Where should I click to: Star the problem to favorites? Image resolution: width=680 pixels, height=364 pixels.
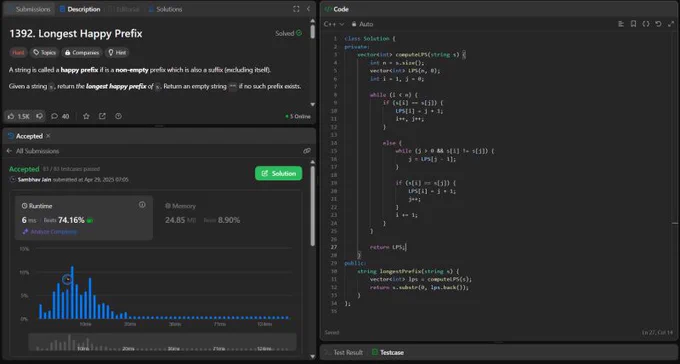(86, 116)
